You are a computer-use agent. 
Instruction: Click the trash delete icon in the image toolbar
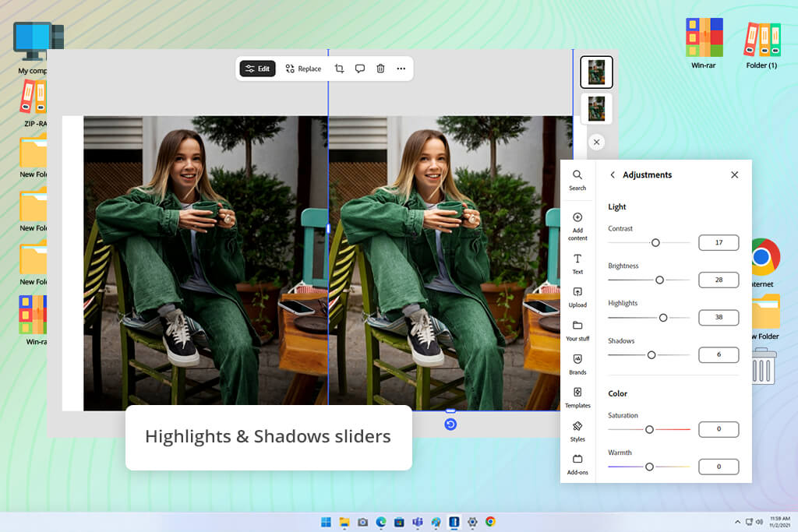380,69
